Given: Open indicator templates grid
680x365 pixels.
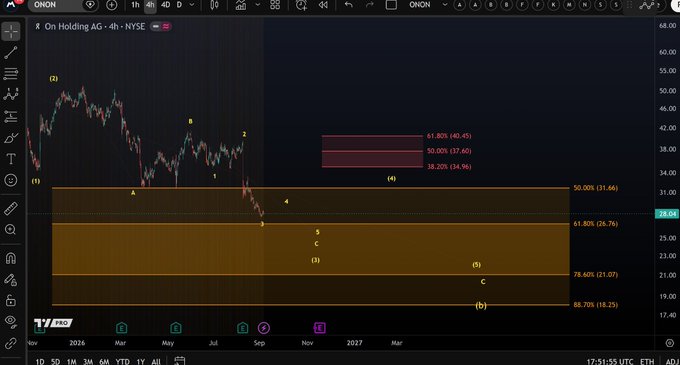Looking at the screenshot, I should point(275,5).
